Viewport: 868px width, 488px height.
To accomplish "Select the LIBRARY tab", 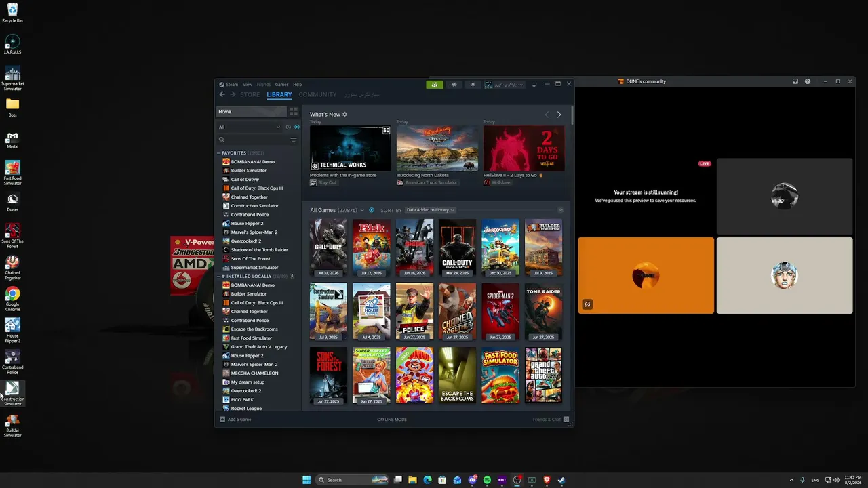I will 279,94.
